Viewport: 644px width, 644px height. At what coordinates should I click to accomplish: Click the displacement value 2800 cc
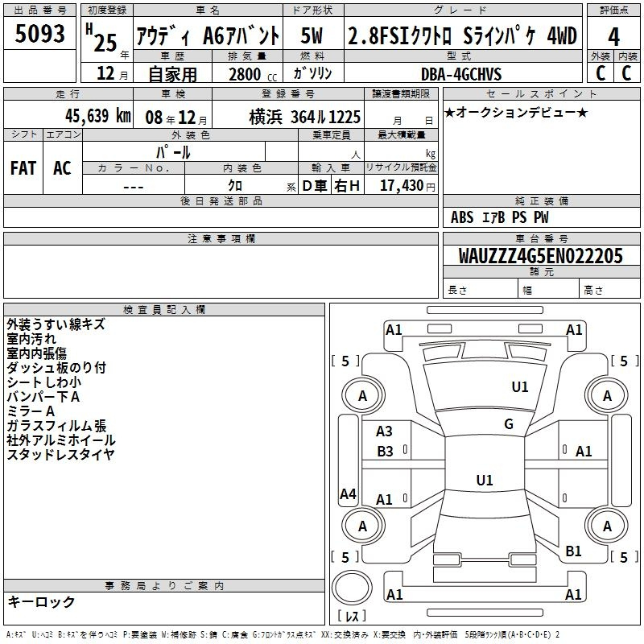coord(253,75)
